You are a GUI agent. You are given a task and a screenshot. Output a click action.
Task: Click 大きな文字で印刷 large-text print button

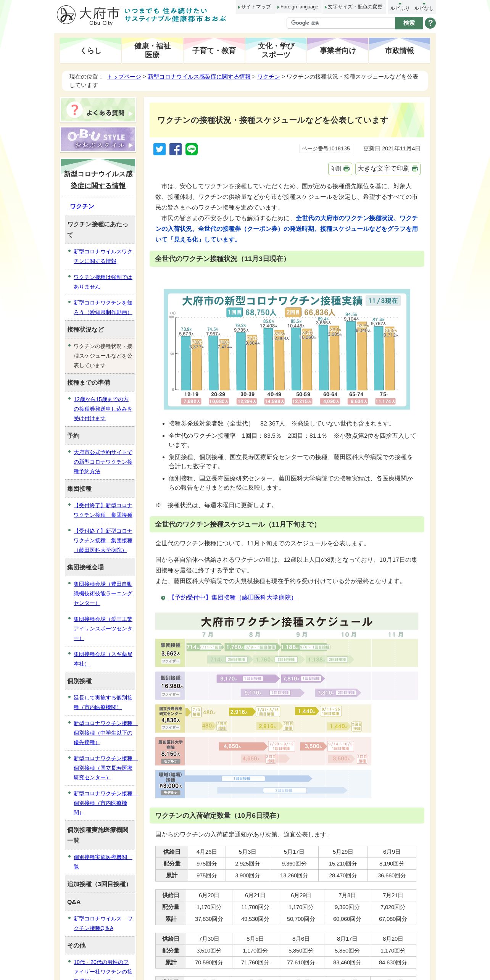[x=388, y=169]
